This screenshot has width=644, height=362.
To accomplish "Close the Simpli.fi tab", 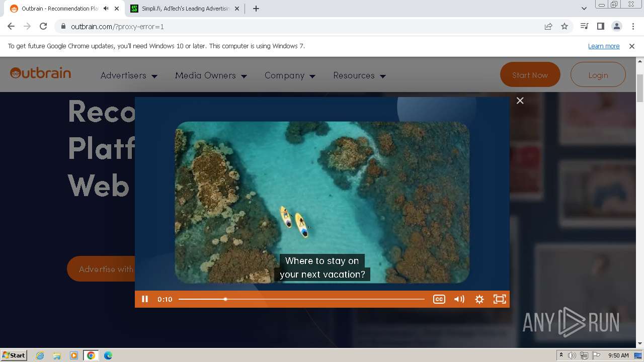I will (x=237, y=9).
